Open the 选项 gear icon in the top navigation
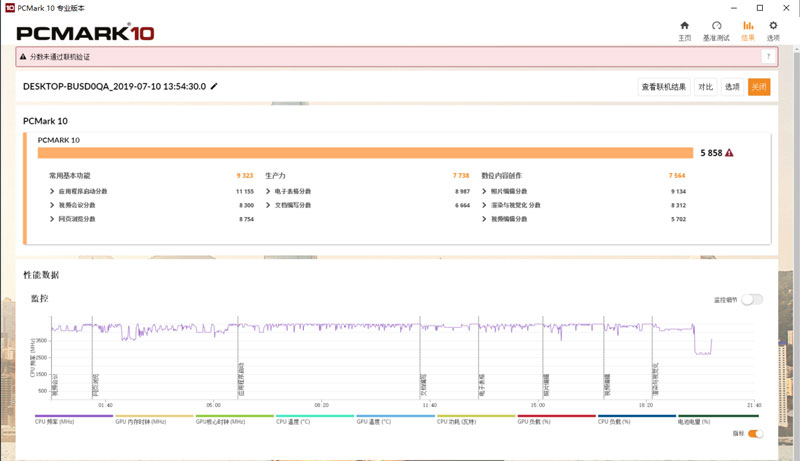This screenshot has height=461, width=800. pyautogui.click(x=773, y=25)
